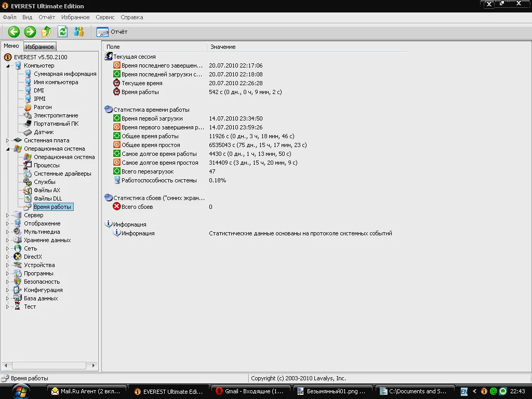
Task: Switch to the Меню tab
Action: pyautogui.click(x=11, y=46)
